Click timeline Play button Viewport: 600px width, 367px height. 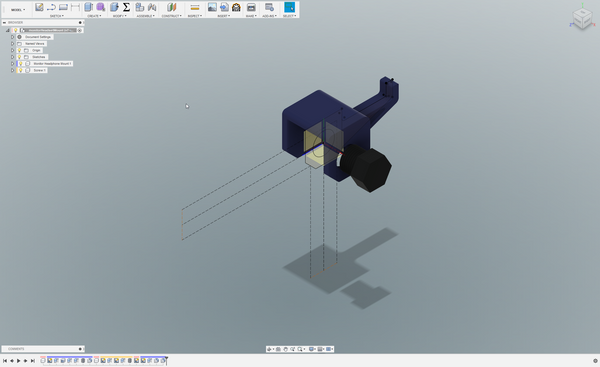[18, 360]
